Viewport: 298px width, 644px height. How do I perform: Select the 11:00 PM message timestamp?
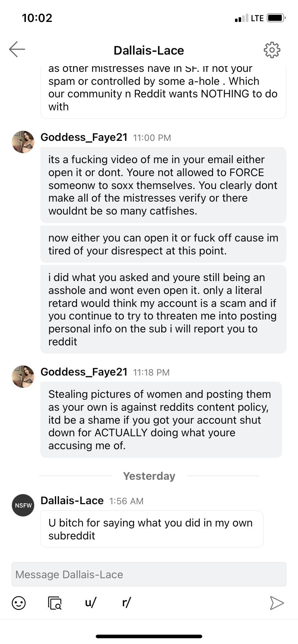tap(152, 138)
